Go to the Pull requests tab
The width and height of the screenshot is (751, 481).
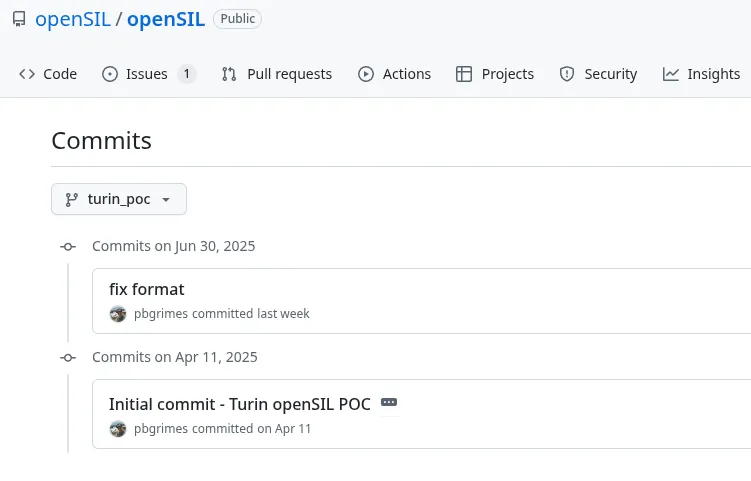(277, 74)
